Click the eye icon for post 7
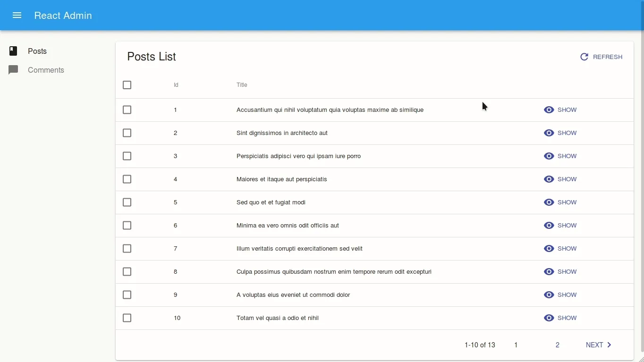 click(x=549, y=249)
